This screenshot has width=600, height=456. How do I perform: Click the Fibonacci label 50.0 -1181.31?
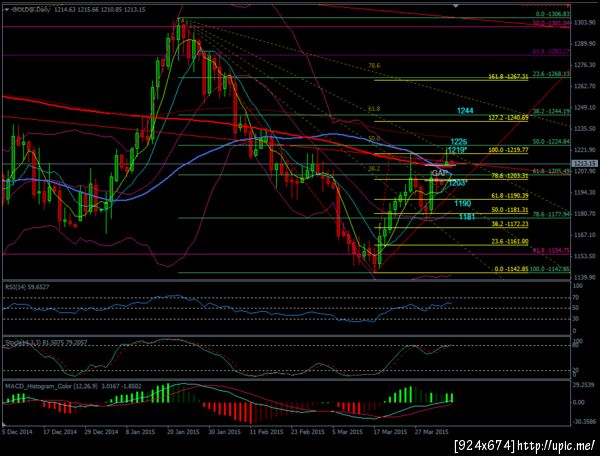pyautogui.click(x=510, y=210)
